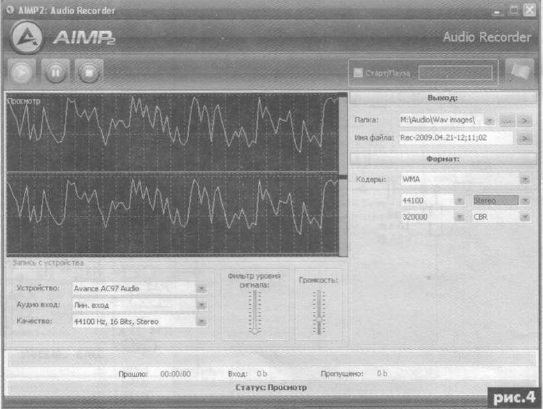
Task: Click the arrow button next to the file name
Action: 525,139
